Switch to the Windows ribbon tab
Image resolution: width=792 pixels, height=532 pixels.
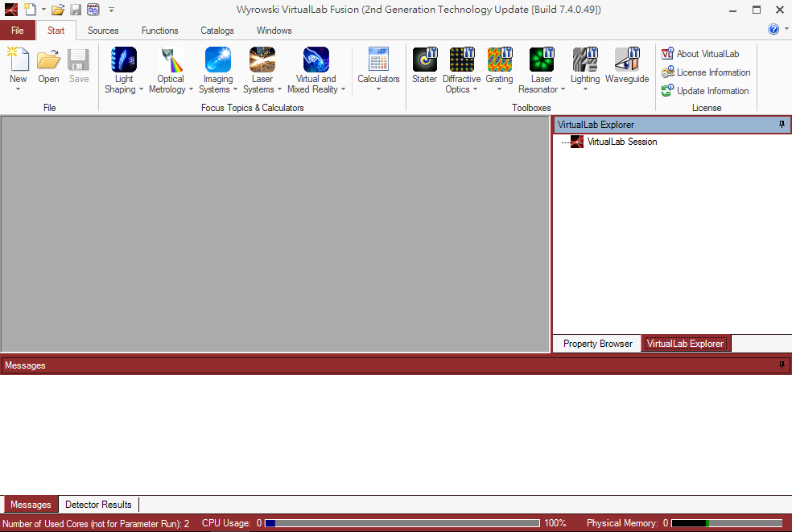274,31
